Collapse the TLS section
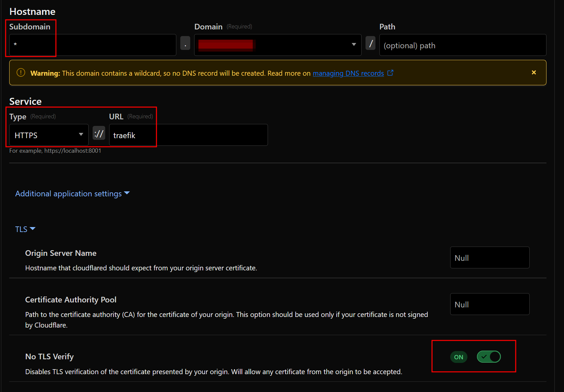564x392 pixels. point(22,229)
